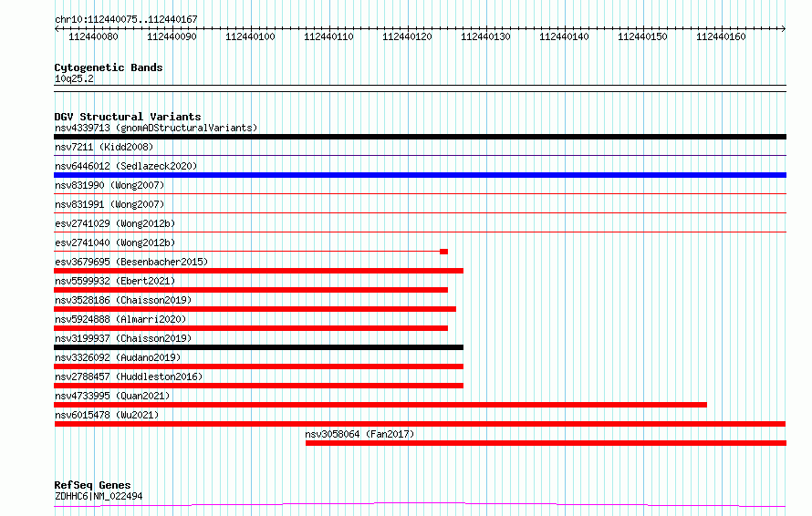Click the nsv6446012 (Sedlazeck2020) label
The height and width of the screenshot is (516, 812).
point(126,166)
